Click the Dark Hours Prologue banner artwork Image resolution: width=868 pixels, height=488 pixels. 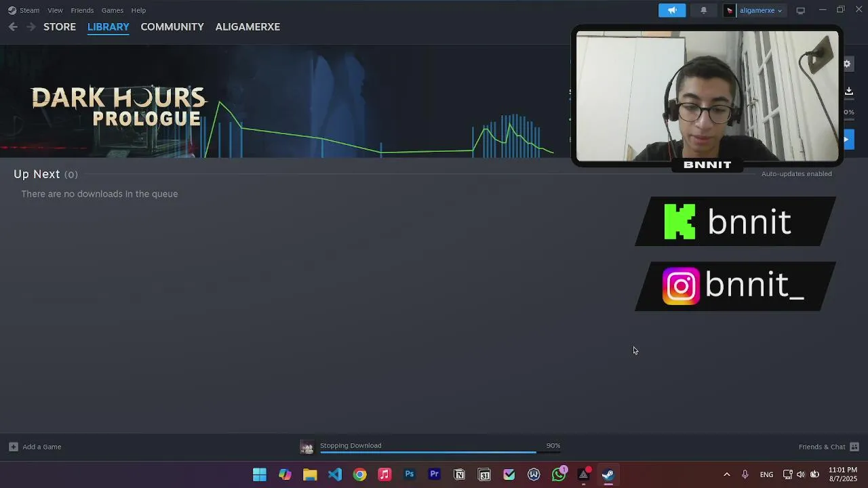[x=118, y=106]
